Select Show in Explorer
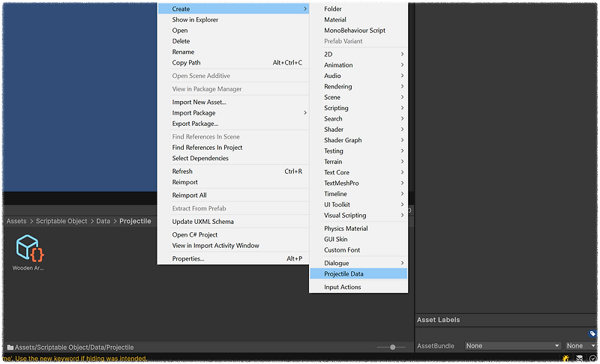 233,19
